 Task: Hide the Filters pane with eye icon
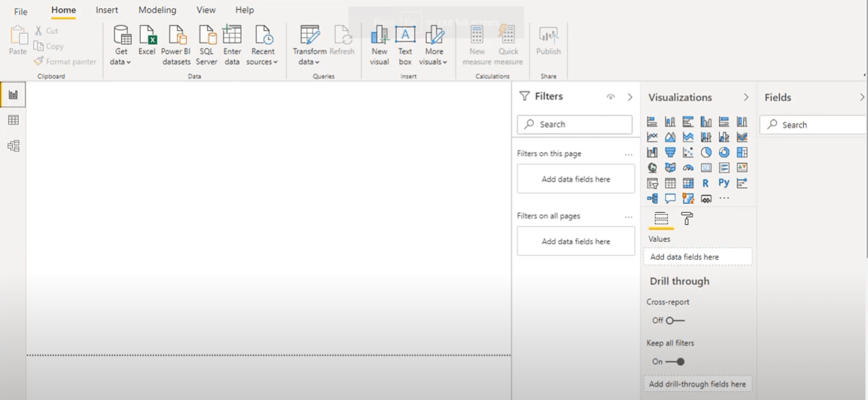[610, 96]
